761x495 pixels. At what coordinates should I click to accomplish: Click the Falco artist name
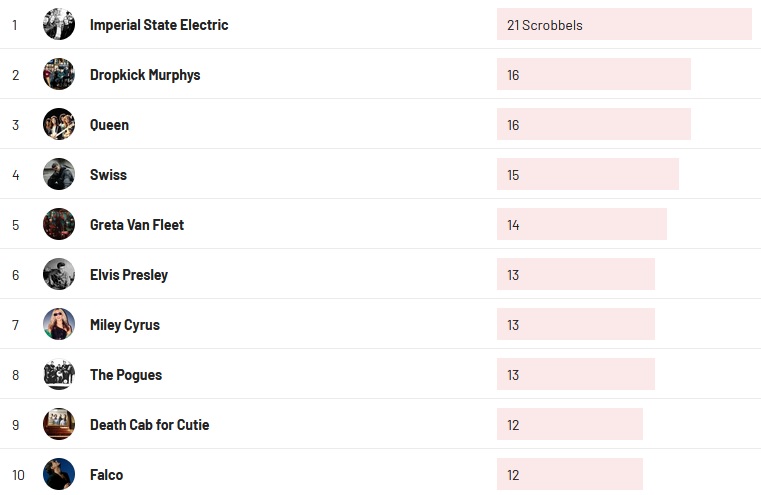[106, 475]
